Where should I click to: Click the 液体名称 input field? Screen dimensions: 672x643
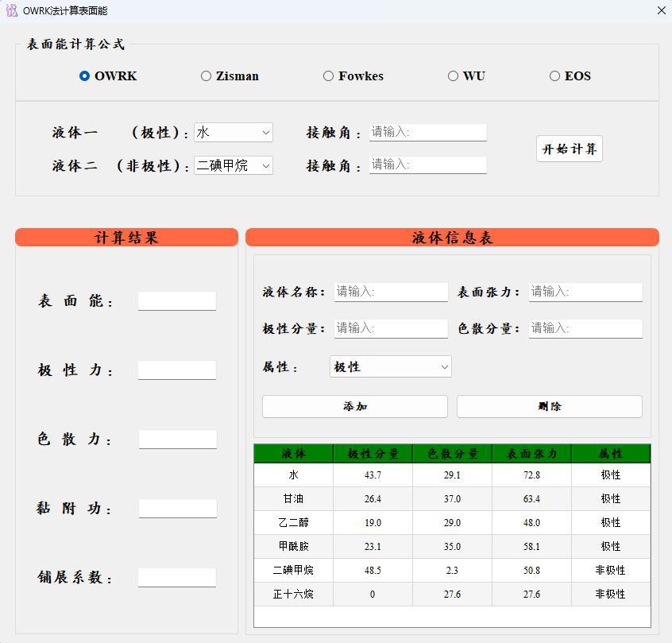391,292
